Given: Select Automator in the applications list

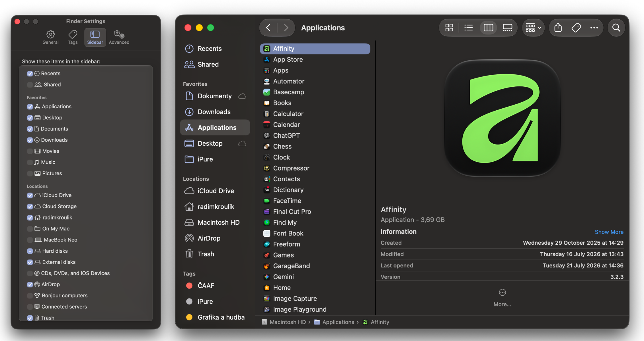Looking at the screenshot, I should pyautogui.click(x=315, y=81).
